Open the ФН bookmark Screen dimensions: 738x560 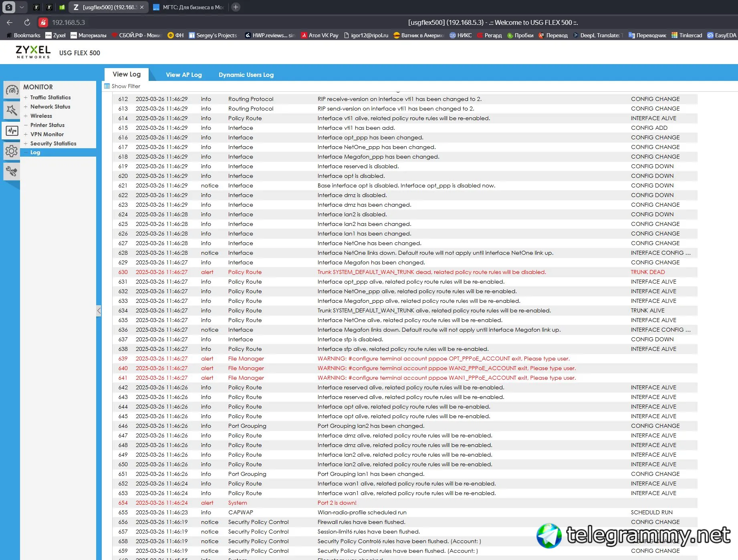175,35
